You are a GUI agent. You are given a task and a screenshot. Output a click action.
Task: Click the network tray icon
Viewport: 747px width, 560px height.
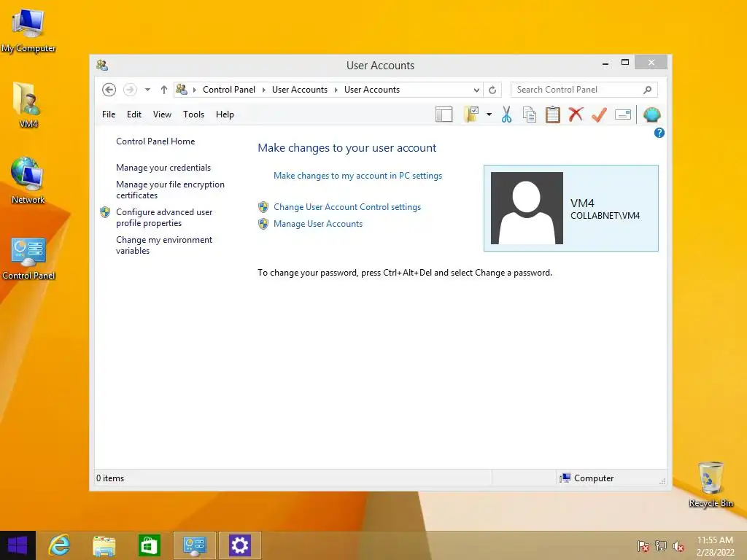point(660,546)
